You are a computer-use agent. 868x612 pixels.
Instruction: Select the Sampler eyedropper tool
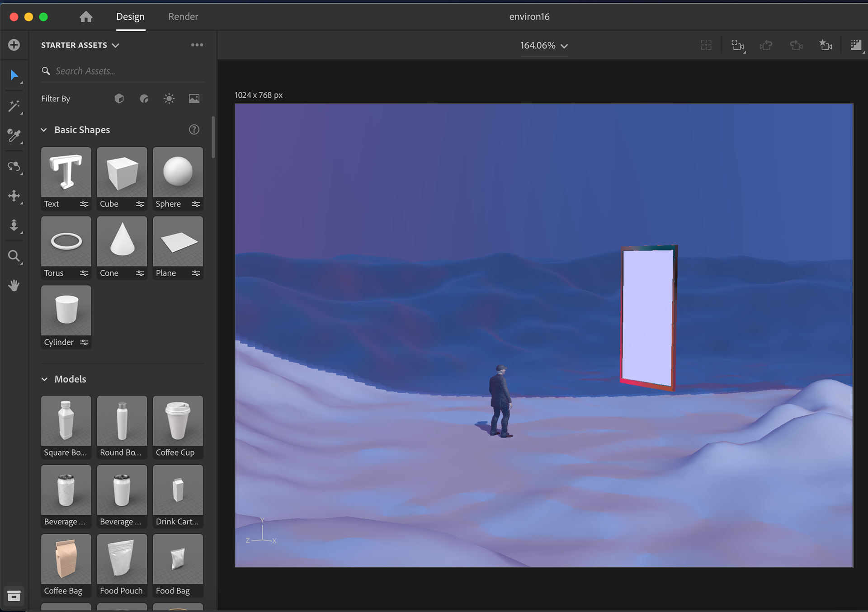tap(14, 136)
